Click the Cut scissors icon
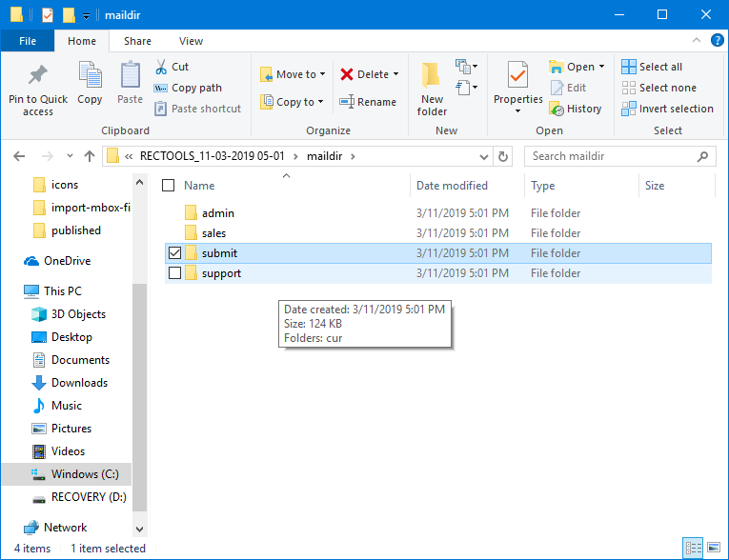729x560 pixels. [161, 67]
